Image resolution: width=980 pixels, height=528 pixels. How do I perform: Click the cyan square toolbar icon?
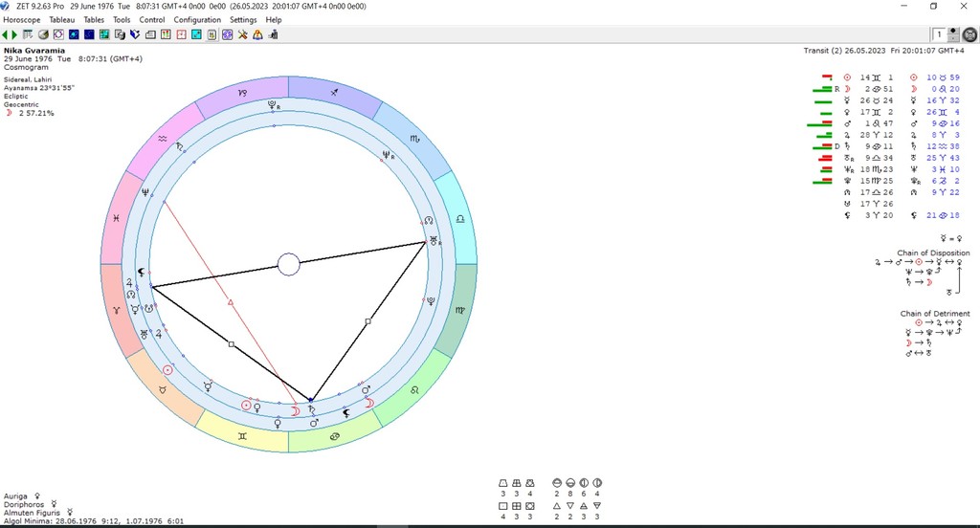tap(196, 35)
